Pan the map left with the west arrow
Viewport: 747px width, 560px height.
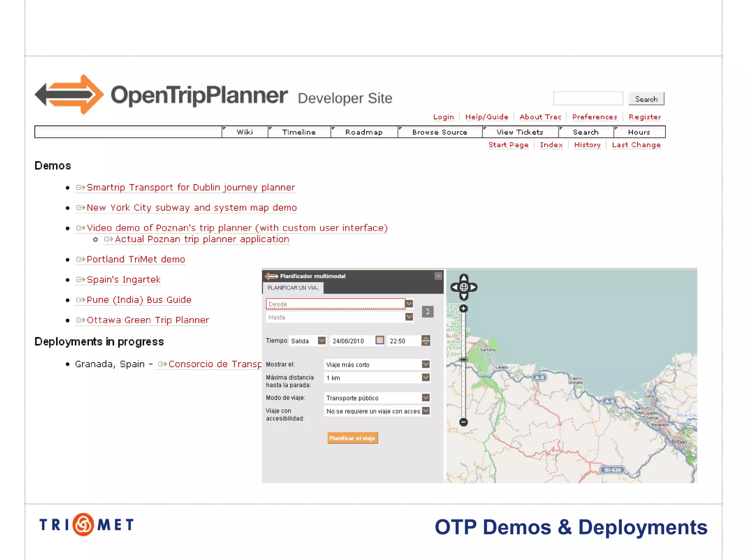(454, 287)
